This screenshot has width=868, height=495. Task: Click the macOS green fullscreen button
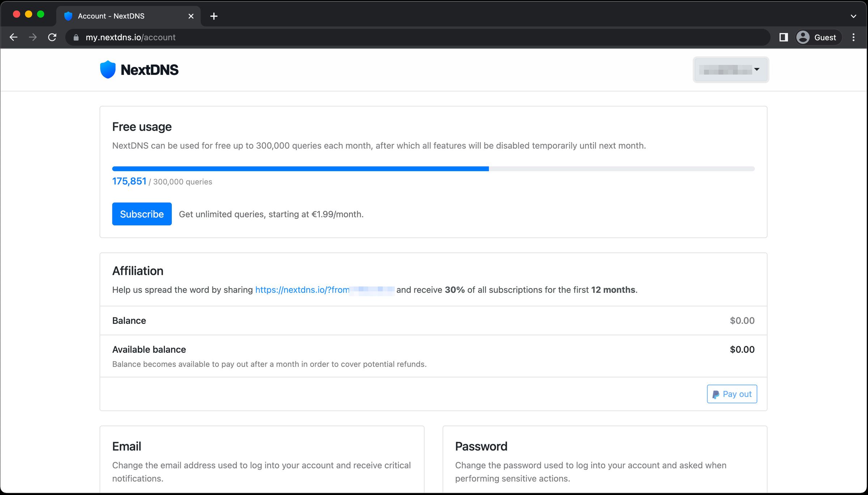coord(41,14)
